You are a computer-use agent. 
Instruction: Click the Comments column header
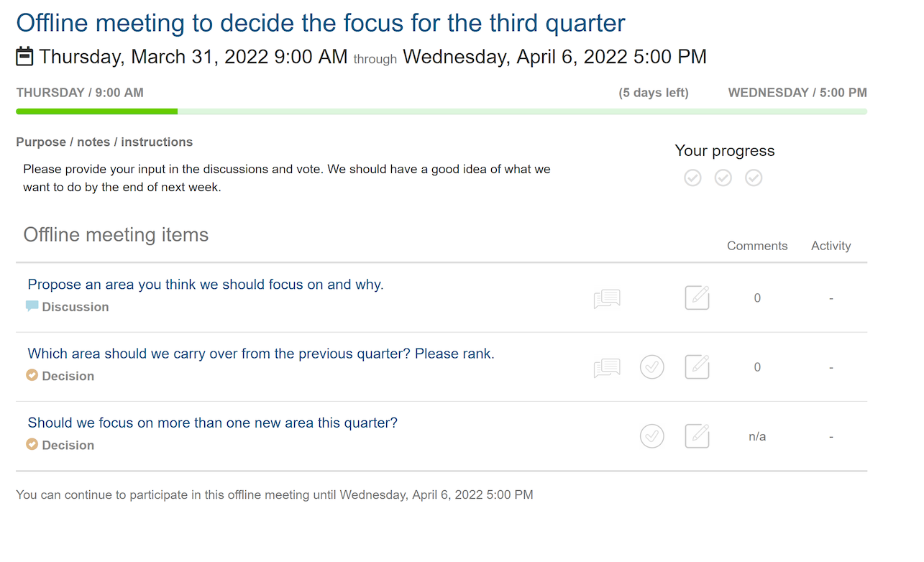[757, 246]
